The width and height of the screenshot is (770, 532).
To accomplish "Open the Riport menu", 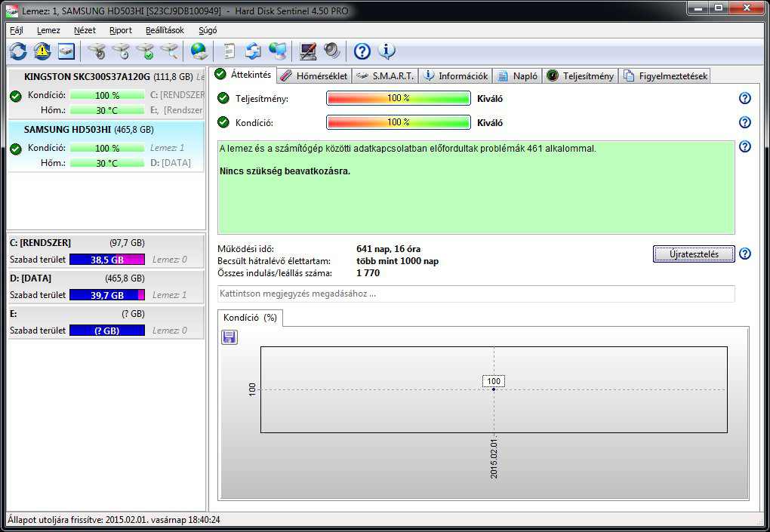I will (121, 30).
